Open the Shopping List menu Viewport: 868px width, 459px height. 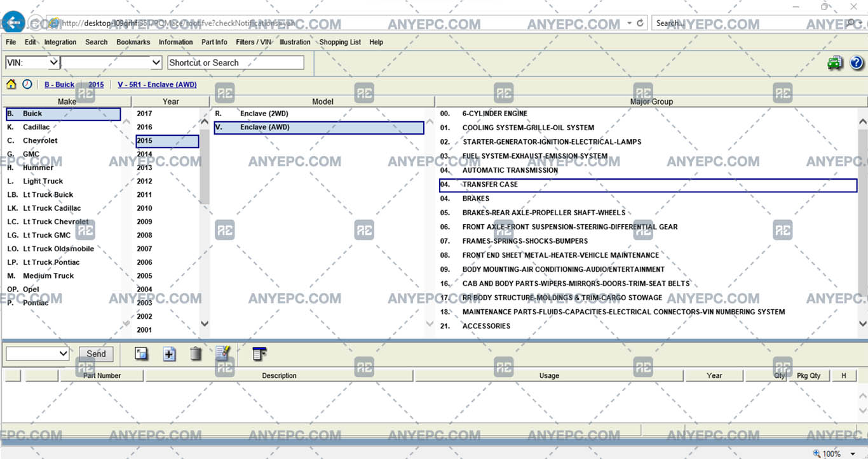point(340,42)
